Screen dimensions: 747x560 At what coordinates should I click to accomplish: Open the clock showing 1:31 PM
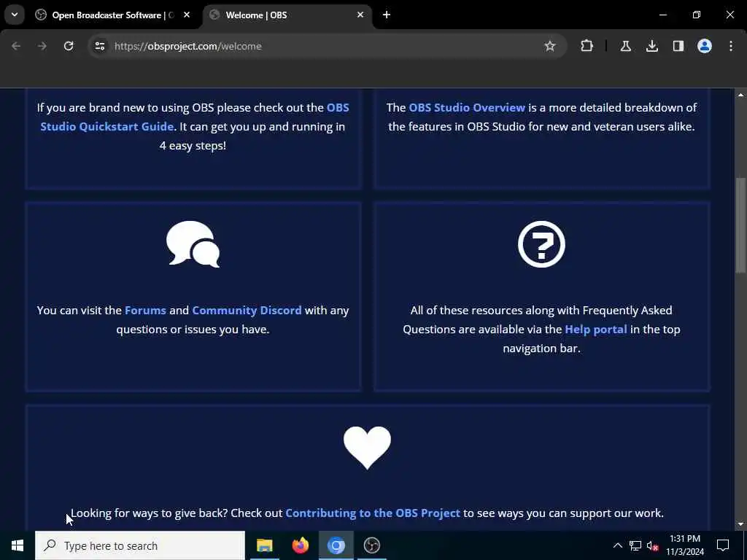coord(684,545)
